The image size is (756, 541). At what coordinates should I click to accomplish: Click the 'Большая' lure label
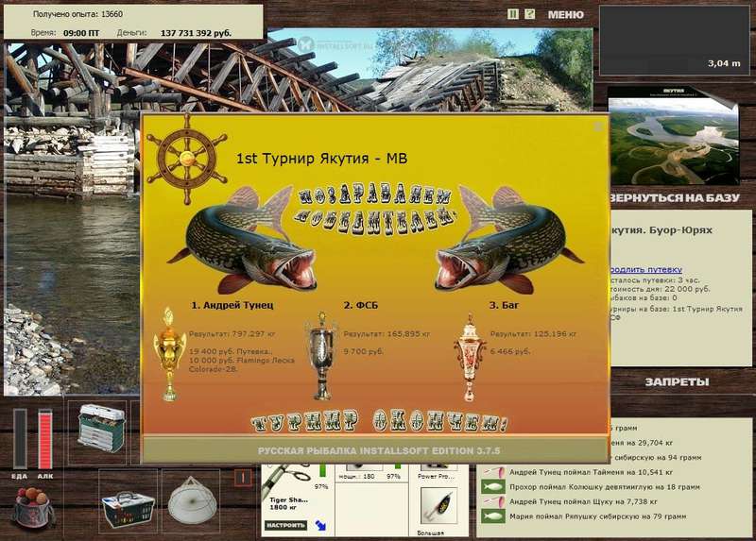click(x=430, y=533)
